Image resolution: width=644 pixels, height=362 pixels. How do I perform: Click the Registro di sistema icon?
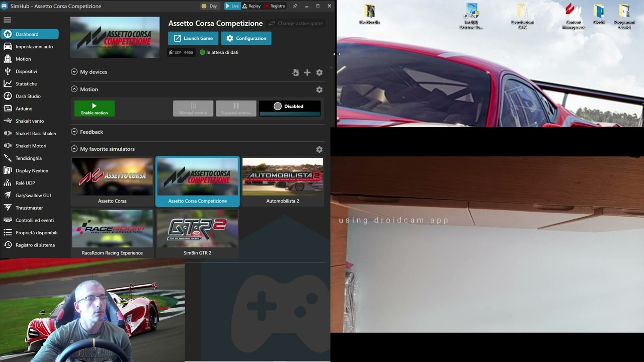click(x=8, y=245)
